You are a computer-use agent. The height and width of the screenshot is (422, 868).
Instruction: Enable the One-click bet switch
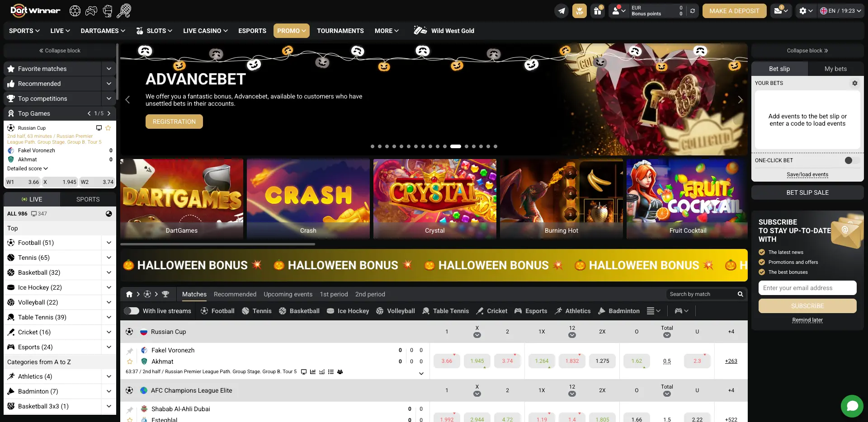point(852,160)
